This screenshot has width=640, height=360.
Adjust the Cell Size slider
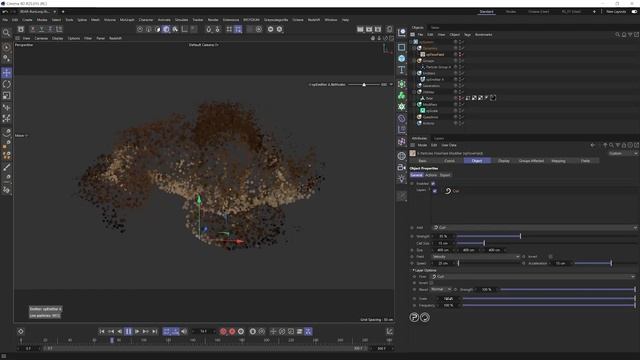(547, 243)
